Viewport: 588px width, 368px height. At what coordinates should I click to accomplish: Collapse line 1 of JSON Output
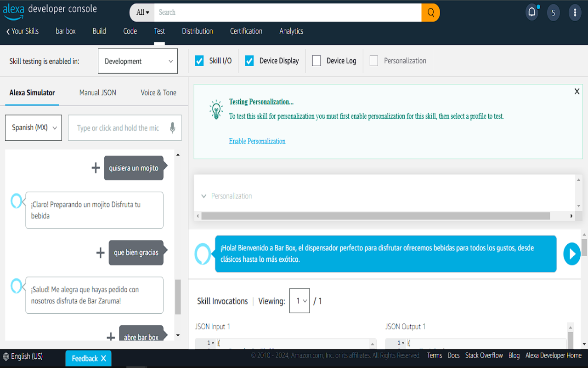click(x=403, y=343)
